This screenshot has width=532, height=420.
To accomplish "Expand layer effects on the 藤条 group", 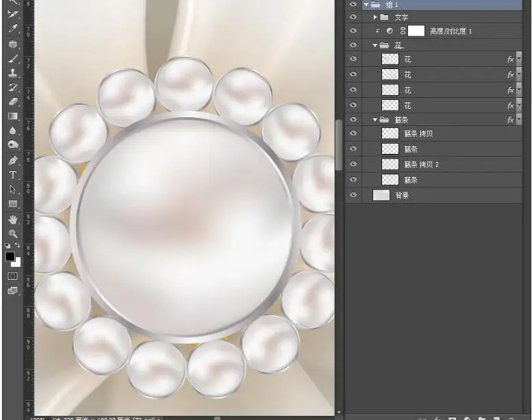I will pyautogui.click(x=519, y=120).
